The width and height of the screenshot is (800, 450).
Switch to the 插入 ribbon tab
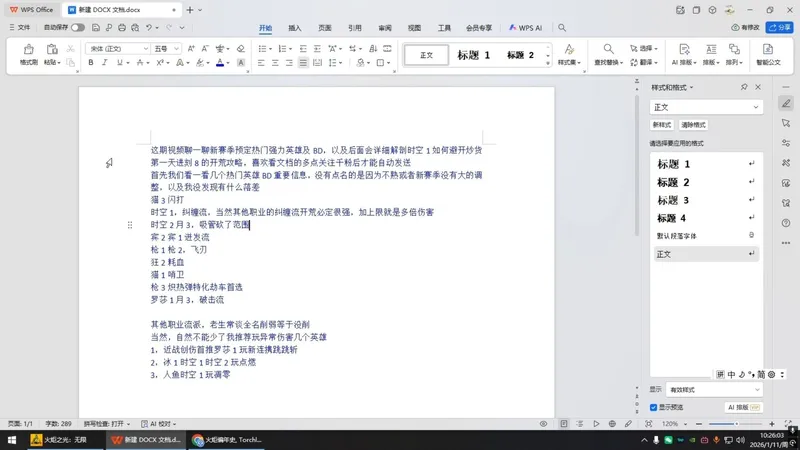[x=295, y=28]
